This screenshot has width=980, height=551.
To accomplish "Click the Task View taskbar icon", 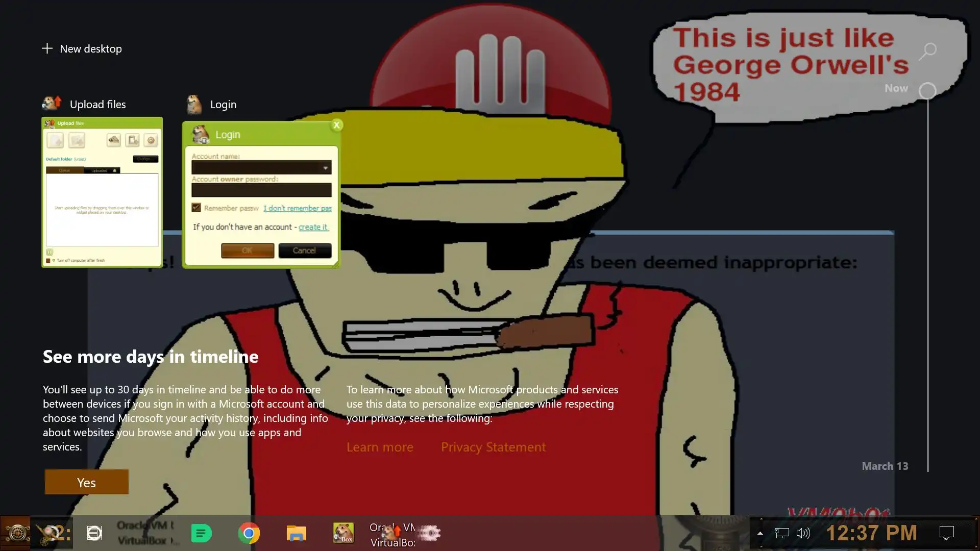I will (x=94, y=533).
